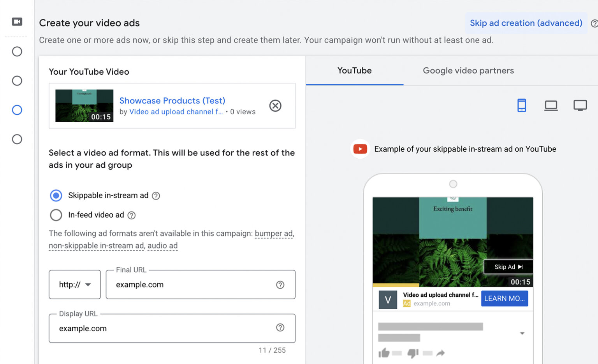Choose the In-feed video ad format

tap(56, 215)
